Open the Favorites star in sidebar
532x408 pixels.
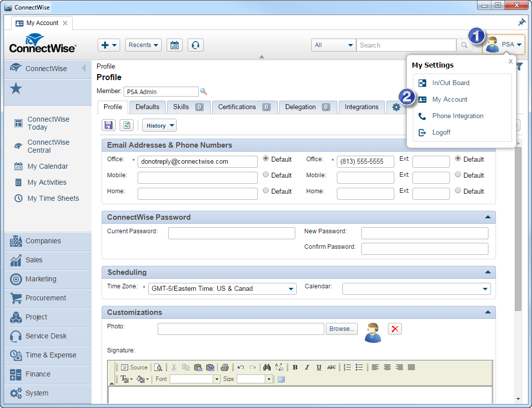pos(16,89)
